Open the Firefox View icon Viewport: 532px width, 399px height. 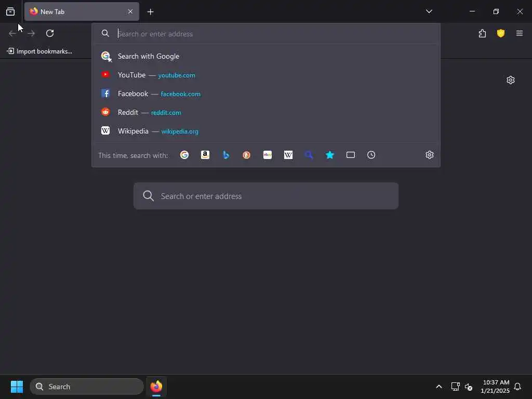(x=10, y=12)
